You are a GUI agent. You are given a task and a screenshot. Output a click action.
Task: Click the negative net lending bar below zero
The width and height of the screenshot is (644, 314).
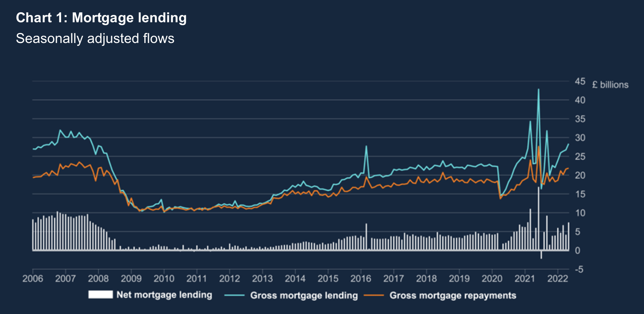pos(541,255)
